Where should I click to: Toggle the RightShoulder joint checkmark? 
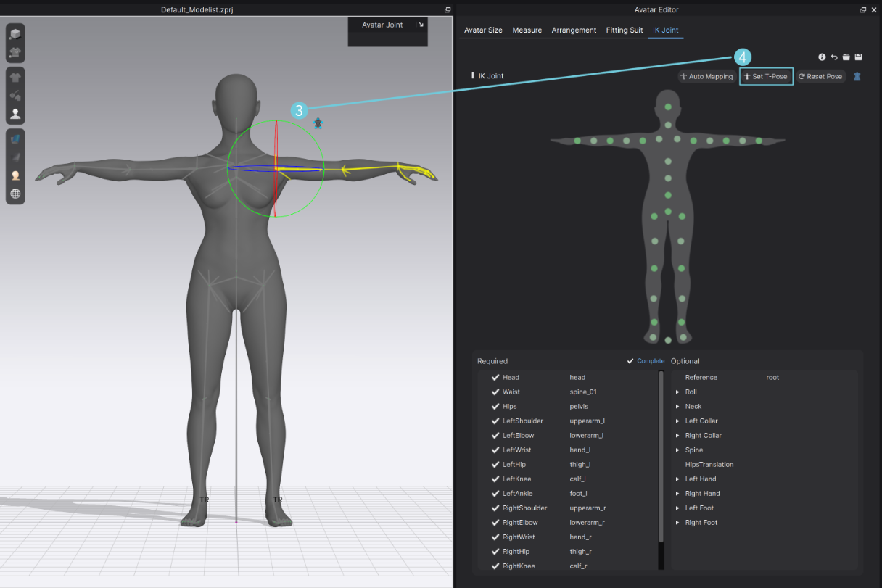(x=495, y=508)
